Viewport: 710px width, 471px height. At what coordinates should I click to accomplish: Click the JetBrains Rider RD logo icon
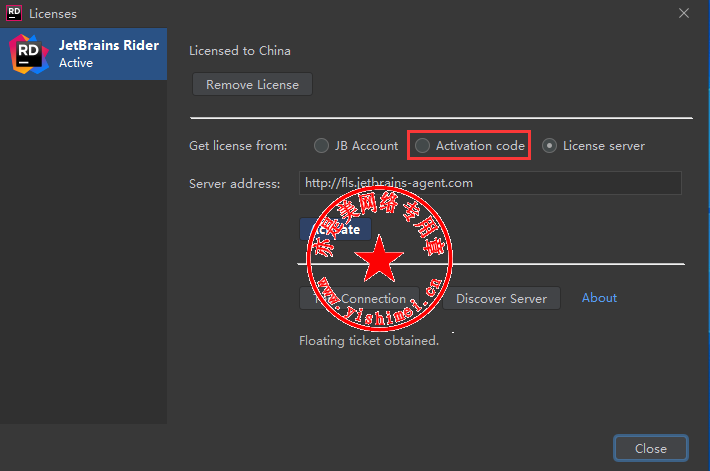(x=29, y=54)
